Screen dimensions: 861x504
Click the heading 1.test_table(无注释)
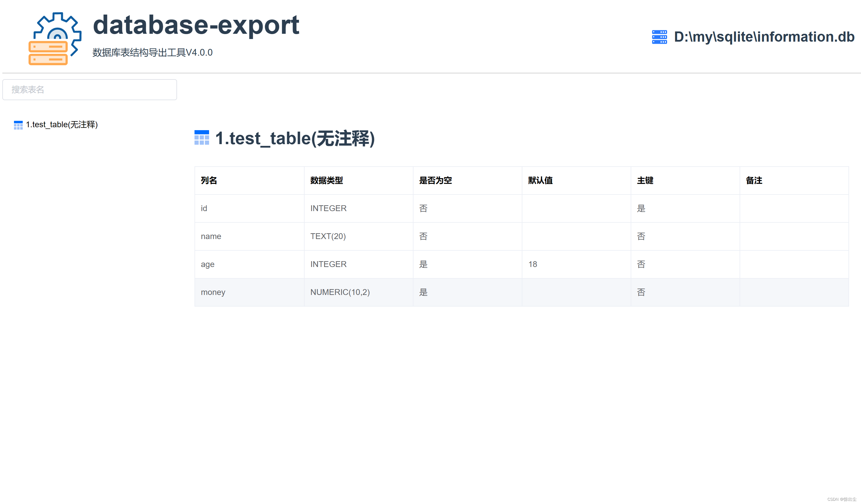(296, 138)
